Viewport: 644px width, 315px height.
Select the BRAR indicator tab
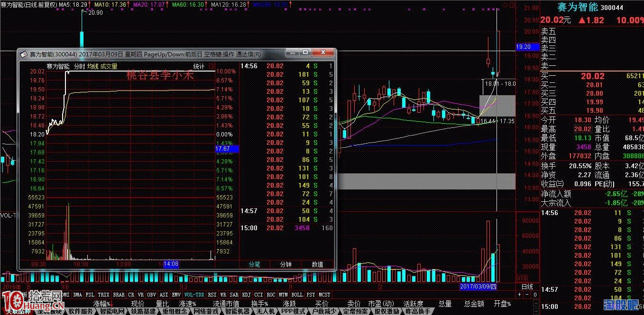click(119, 295)
